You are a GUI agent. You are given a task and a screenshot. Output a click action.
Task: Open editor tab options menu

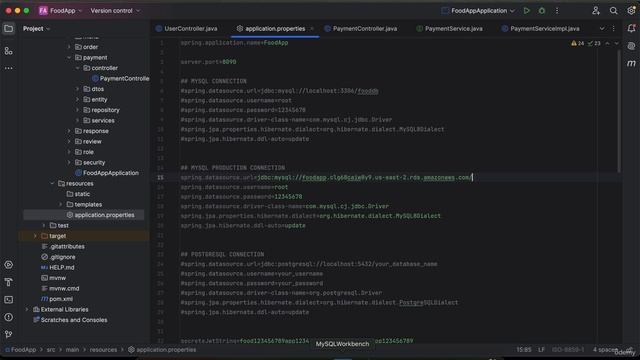[613, 29]
